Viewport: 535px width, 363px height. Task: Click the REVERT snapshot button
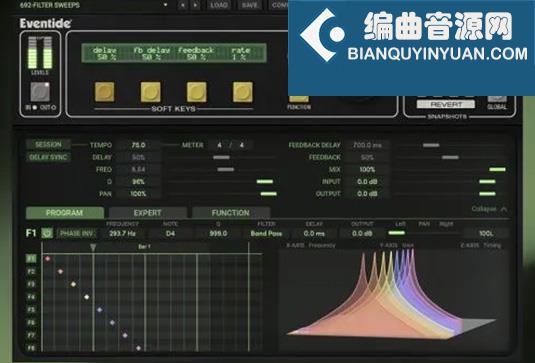click(446, 104)
